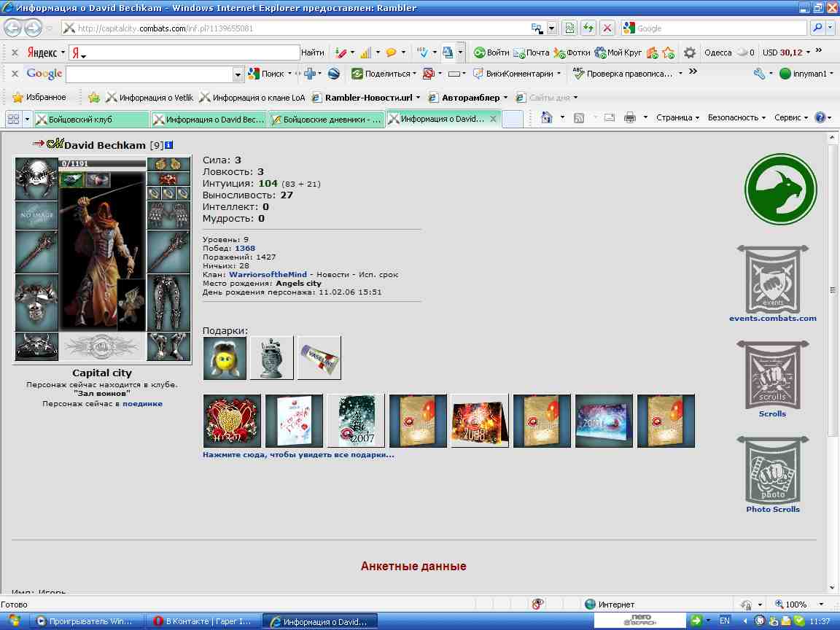
Task: Expand the Страница menu dropdown
Action: point(677,117)
